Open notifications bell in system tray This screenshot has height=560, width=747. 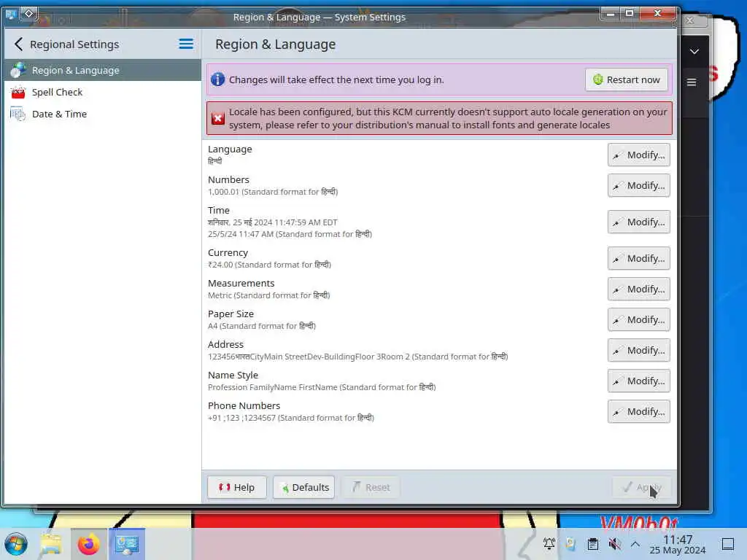[x=549, y=544]
